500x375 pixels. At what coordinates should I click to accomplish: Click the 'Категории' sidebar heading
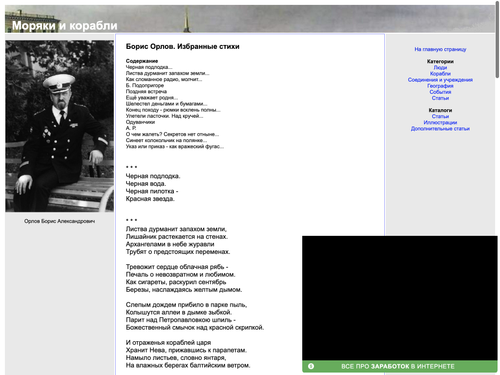440,61
